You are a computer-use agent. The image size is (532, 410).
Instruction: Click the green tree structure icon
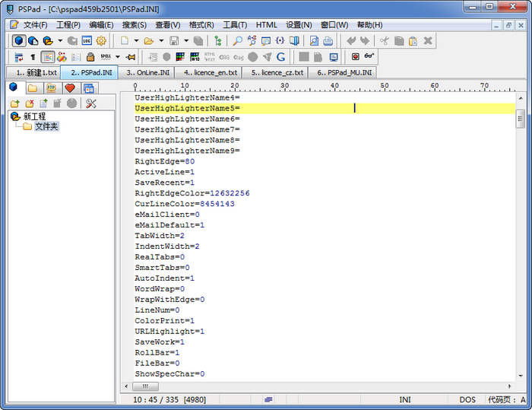pyautogui.click(x=218, y=41)
